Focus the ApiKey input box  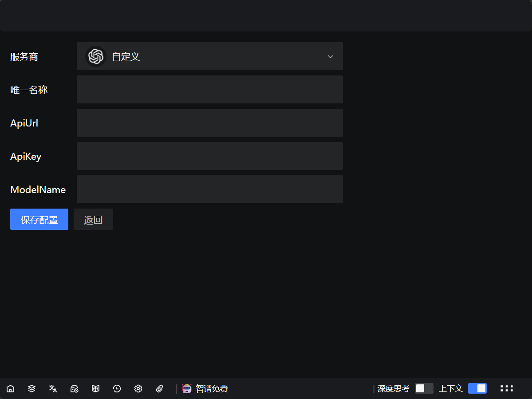[x=209, y=156]
